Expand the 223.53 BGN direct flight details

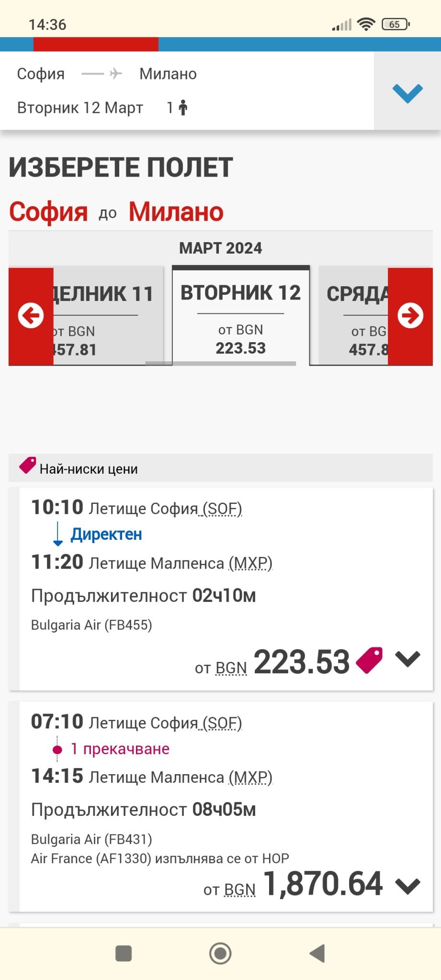407,659
